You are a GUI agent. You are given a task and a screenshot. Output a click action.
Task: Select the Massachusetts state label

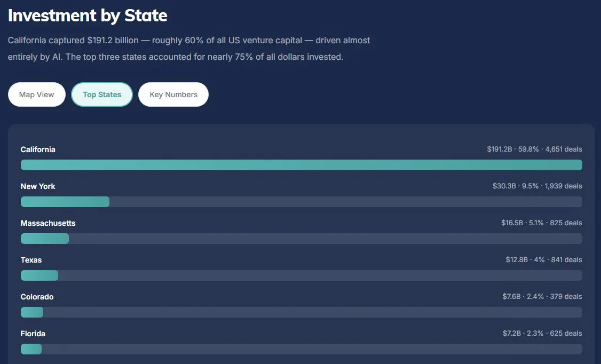pyautogui.click(x=48, y=223)
